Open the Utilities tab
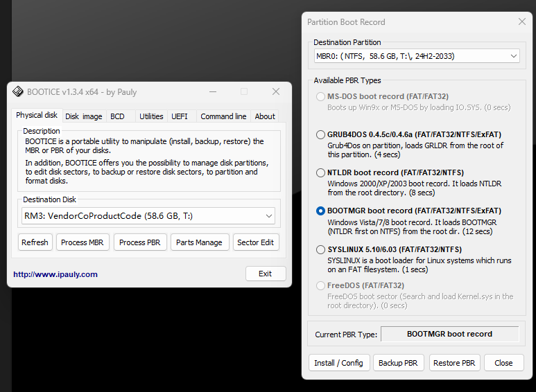Image resolution: width=536 pixels, height=392 pixels. pos(151,116)
